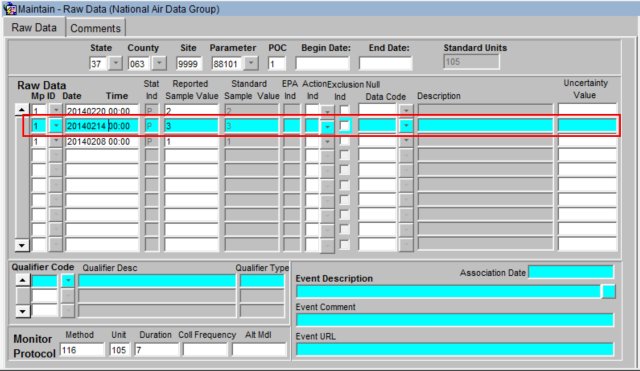Viewport: 640px width, 371px height.
Task: Click the Event URL field
Action: (x=455, y=349)
